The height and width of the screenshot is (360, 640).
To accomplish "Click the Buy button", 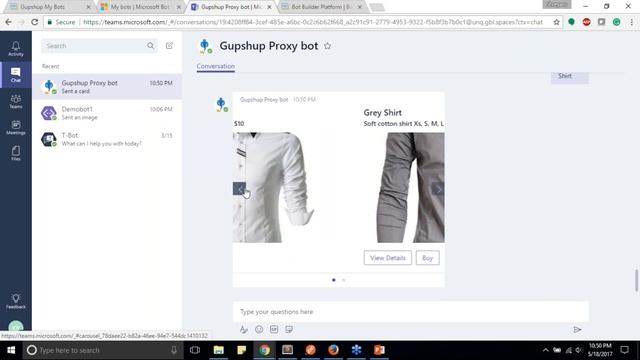I will (x=427, y=258).
